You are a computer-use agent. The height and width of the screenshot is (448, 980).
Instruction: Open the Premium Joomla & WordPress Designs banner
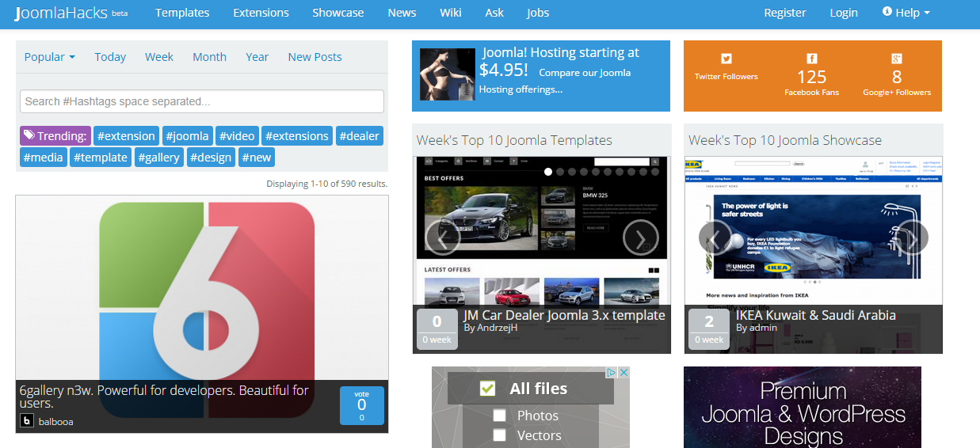803,407
